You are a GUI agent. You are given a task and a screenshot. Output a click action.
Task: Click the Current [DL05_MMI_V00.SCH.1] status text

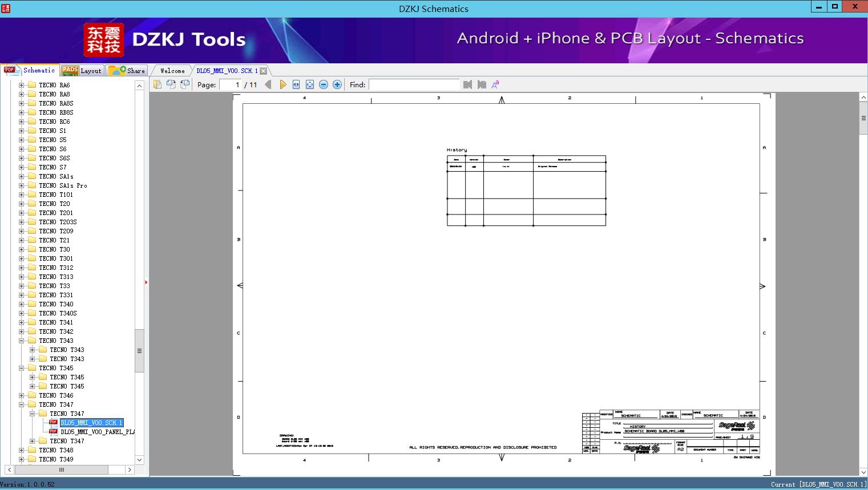coord(818,484)
